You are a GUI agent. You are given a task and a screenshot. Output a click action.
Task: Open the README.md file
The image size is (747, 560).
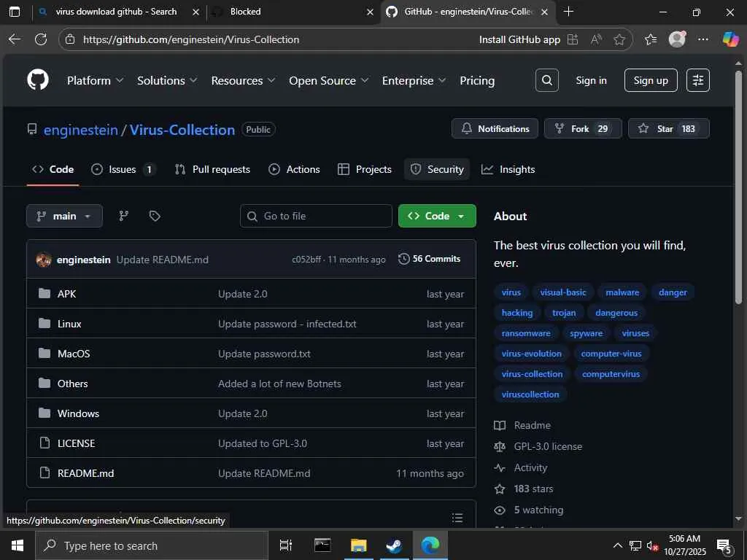coord(86,473)
